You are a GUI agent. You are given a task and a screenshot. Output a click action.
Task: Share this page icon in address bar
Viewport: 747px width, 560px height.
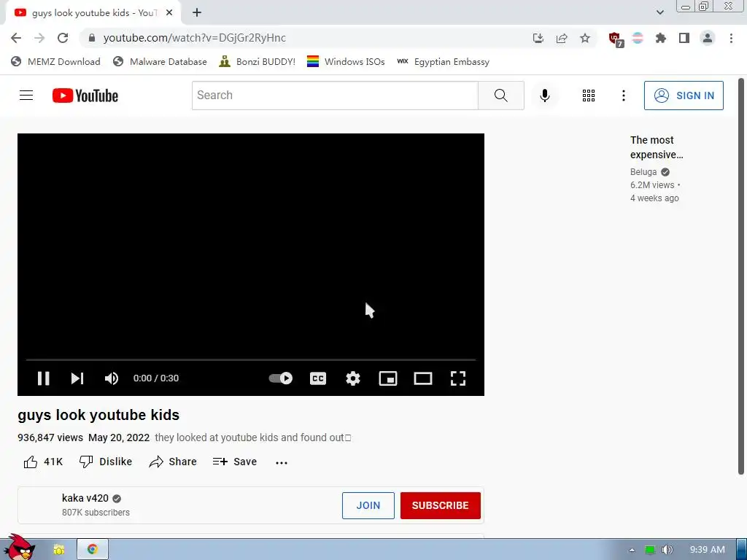(562, 38)
